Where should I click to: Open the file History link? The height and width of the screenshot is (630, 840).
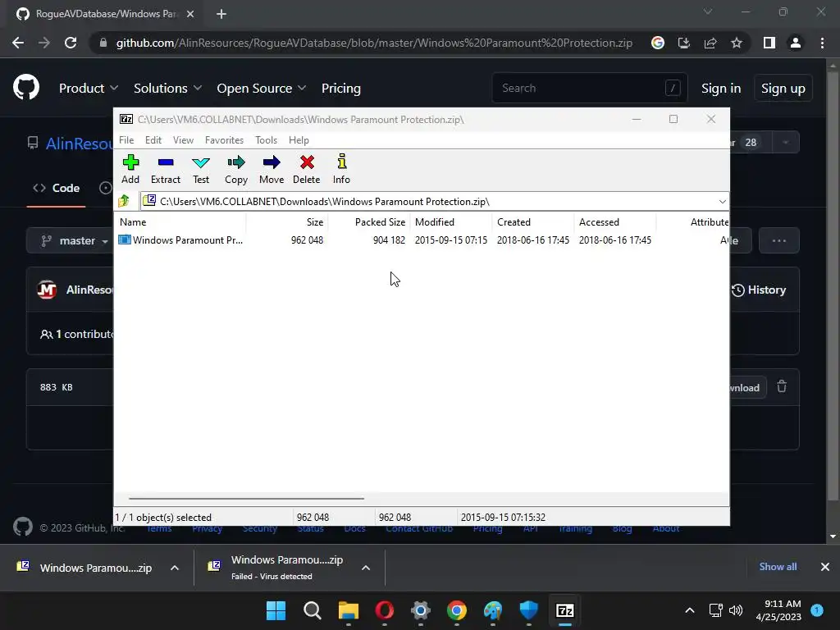click(x=759, y=290)
